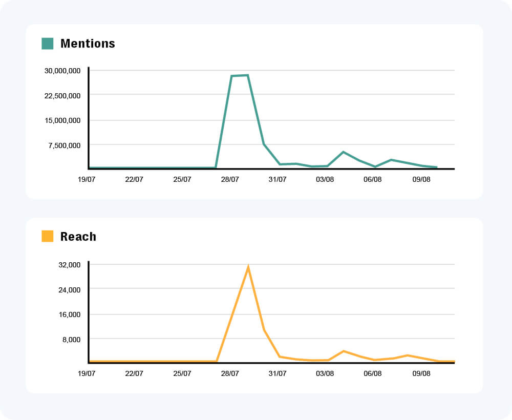
Task: Click the 25/07 label on Reach axis
Action: (x=182, y=373)
